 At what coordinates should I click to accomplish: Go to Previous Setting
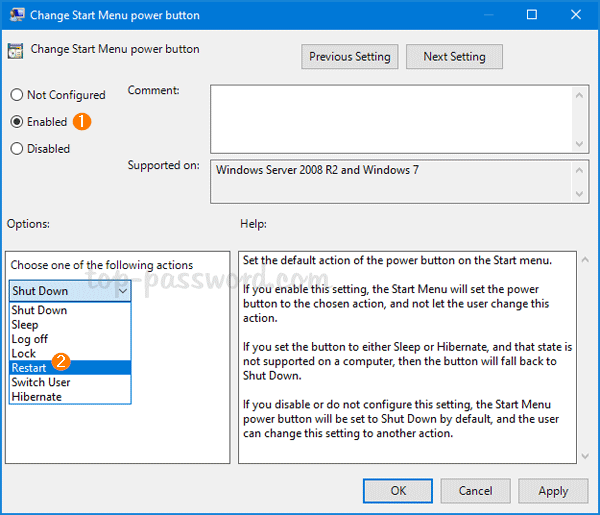point(350,57)
